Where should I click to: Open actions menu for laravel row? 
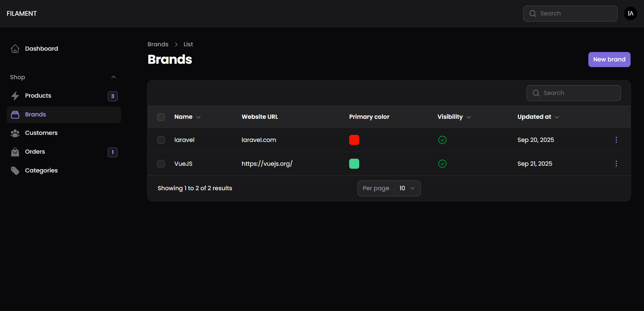pyautogui.click(x=616, y=140)
